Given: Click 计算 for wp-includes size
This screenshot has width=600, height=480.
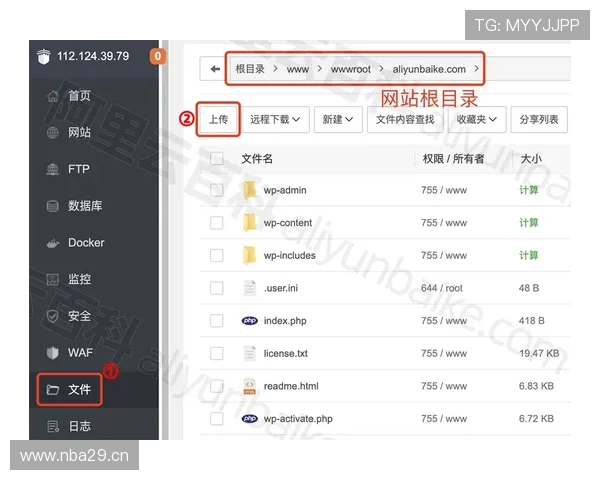Looking at the screenshot, I should (x=529, y=255).
